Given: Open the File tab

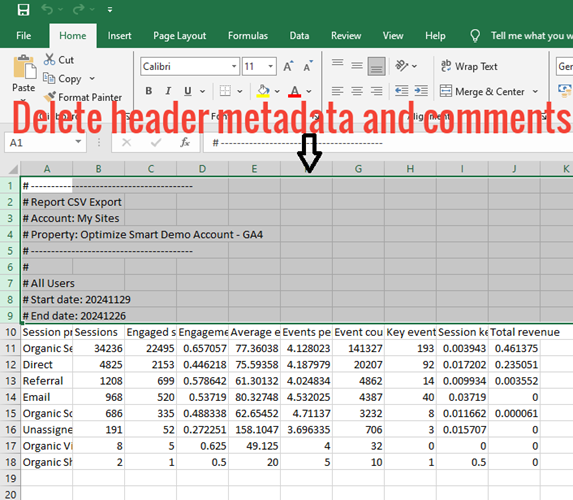Looking at the screenshot, I should point(23,36).
